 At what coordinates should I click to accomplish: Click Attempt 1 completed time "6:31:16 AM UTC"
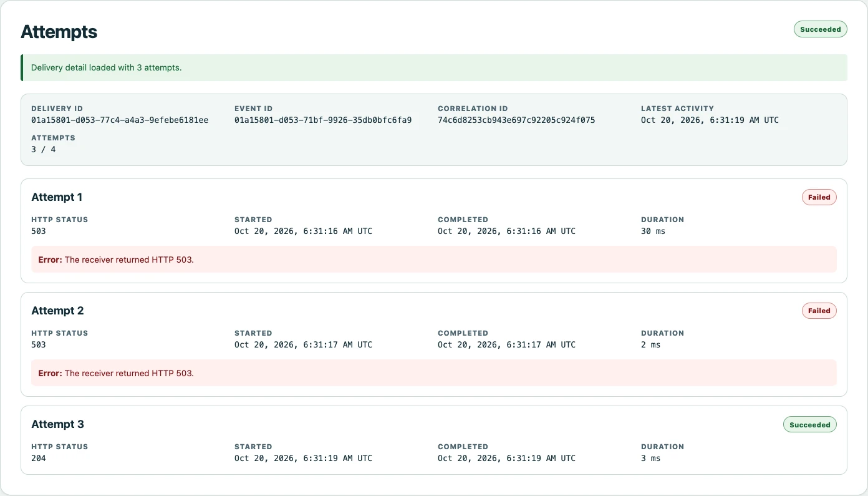click(x=541, y=231)
